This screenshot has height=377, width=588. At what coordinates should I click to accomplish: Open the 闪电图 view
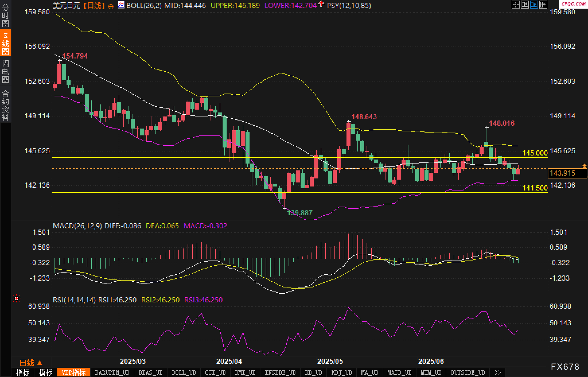(5, 71)
